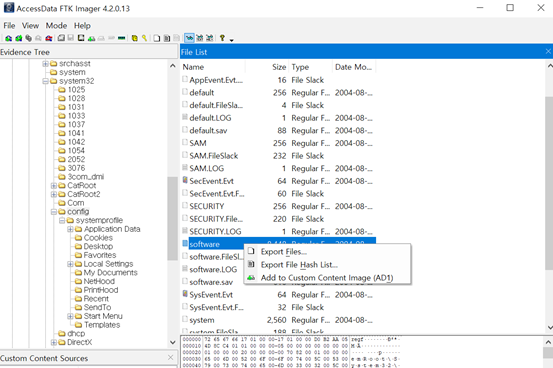Expand the srchasst folder node
The image size is (553, 368).
pyautogui.click(x=45, y=64)
